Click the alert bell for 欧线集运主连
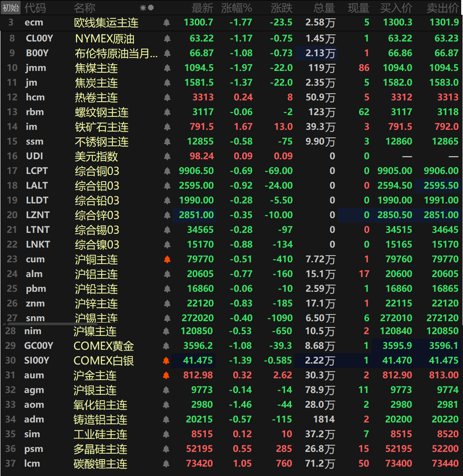This screenshot has height=476, width=463. coord(166,22)
